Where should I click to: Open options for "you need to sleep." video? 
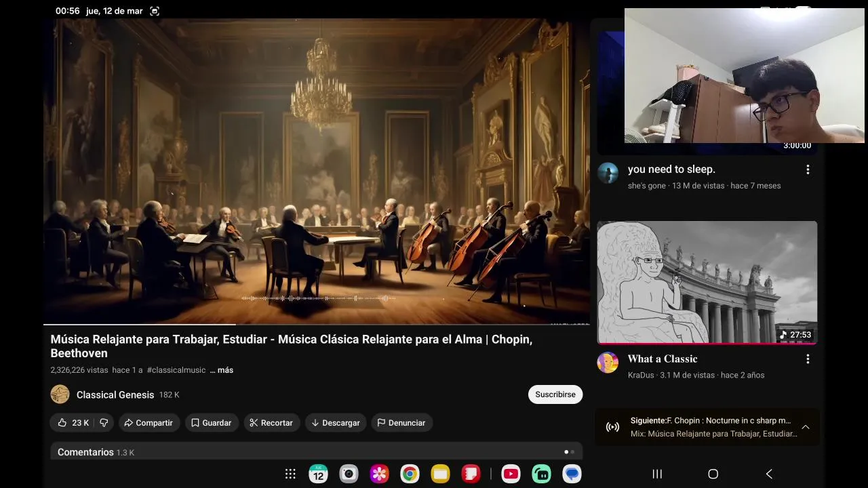[807, 169]
